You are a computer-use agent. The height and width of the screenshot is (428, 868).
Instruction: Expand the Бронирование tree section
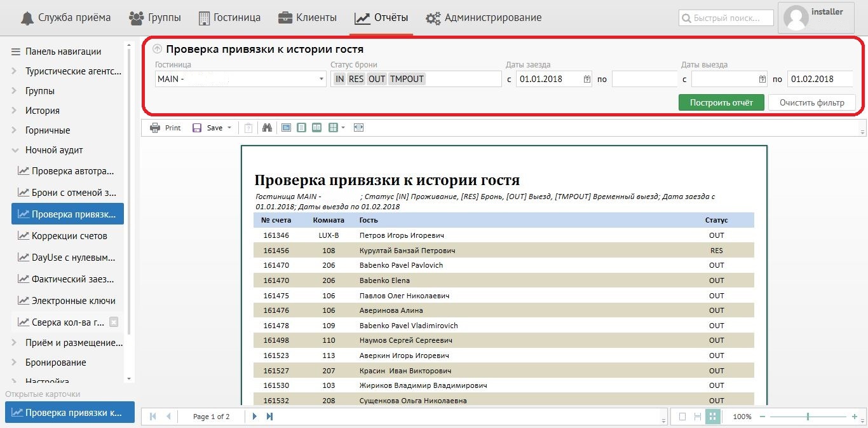pyautogui.click(x=15, y=362)
